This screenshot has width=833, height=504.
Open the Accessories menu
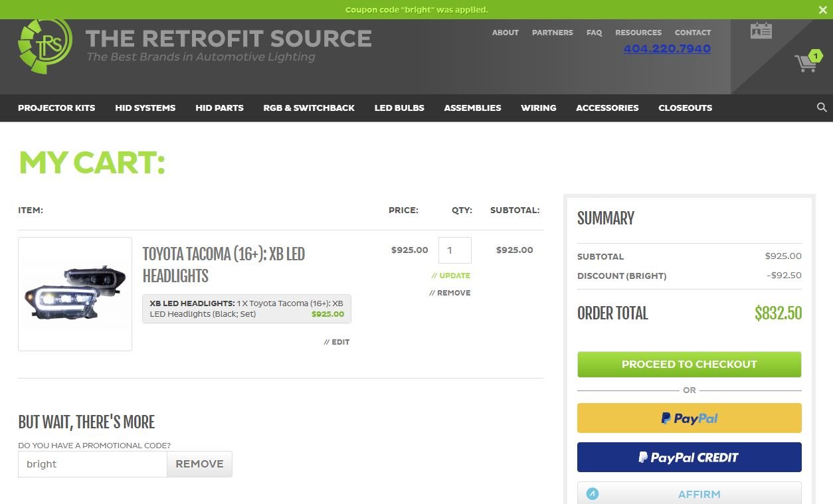pos(607,108)
